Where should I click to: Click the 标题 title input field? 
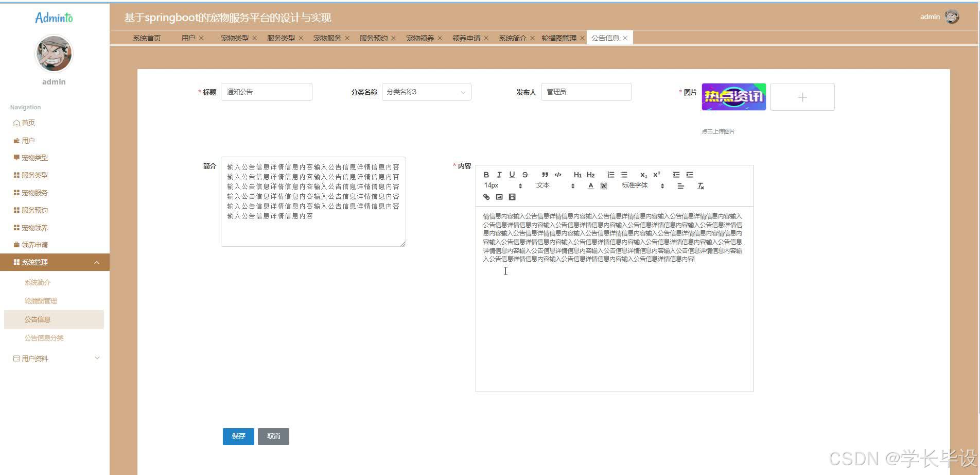[x=266, y=92]
